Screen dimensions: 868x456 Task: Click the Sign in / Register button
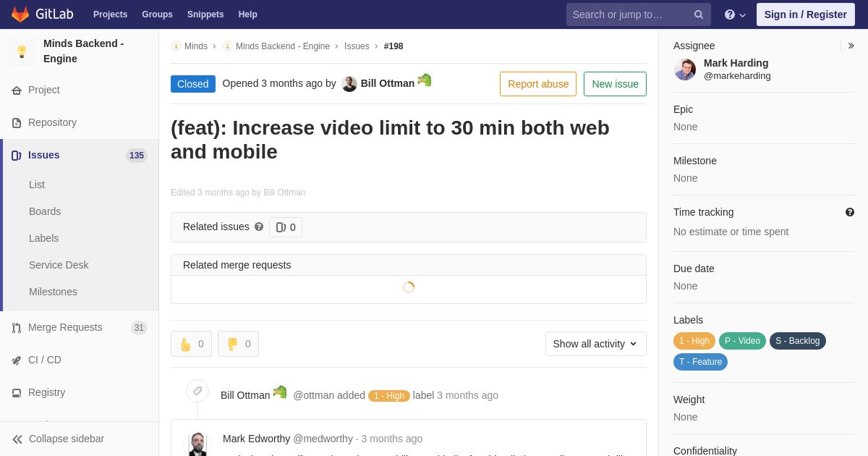[805, 14]
